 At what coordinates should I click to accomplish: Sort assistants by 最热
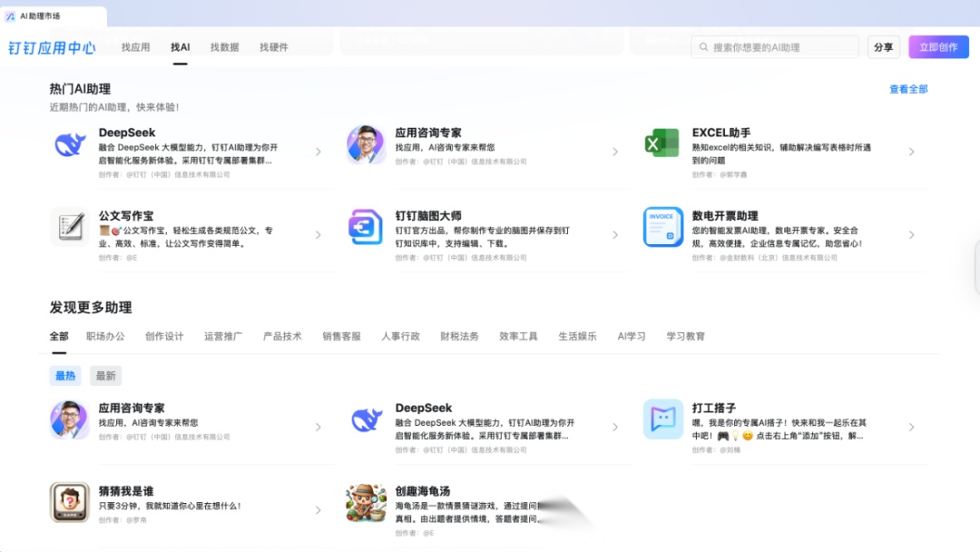[x=65, y=376]
